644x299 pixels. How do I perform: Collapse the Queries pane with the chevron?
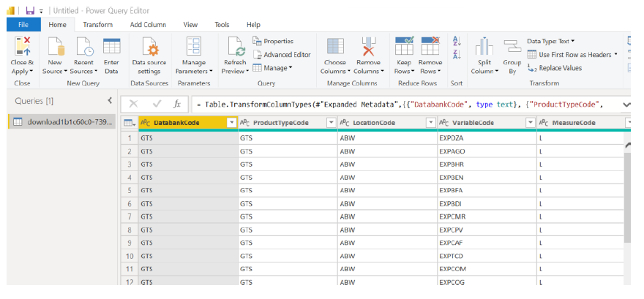pos(110,100)
